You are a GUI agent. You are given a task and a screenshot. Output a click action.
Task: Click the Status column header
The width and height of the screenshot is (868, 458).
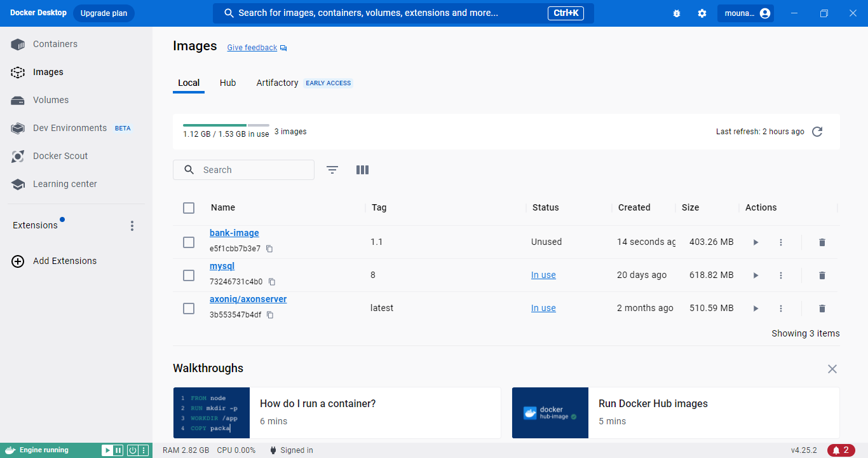545,207
